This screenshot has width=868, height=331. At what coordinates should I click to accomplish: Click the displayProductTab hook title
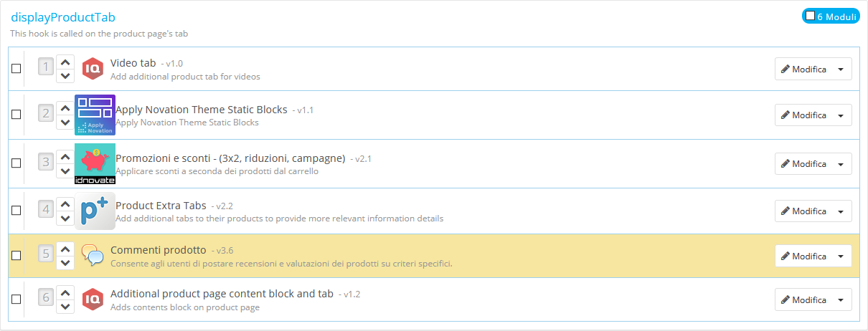[63, 17]
